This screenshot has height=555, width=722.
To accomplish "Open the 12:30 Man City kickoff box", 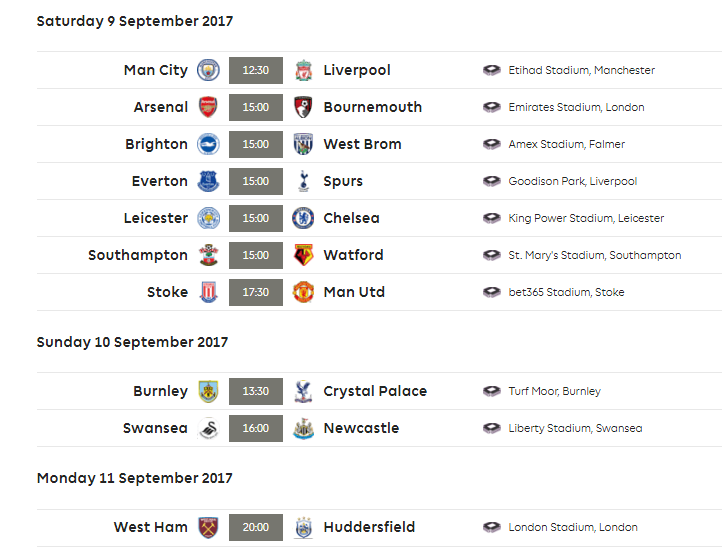I will pos(256,70).
